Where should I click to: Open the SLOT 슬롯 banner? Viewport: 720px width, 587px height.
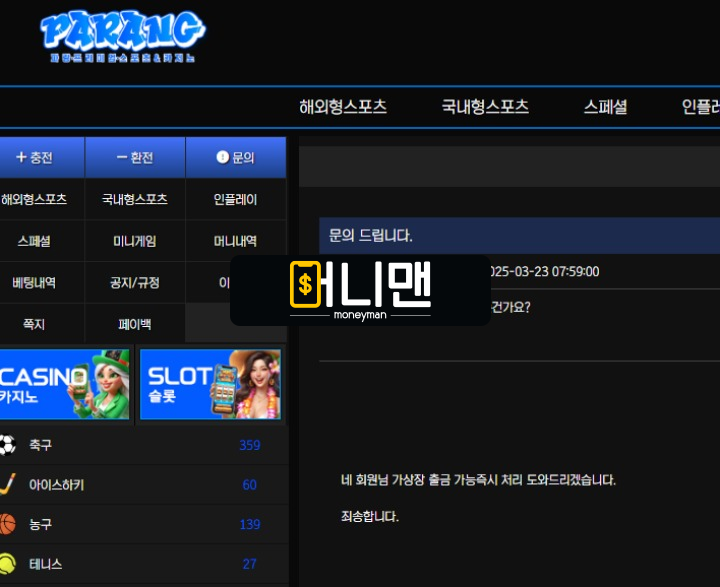(x=210, y=384)
